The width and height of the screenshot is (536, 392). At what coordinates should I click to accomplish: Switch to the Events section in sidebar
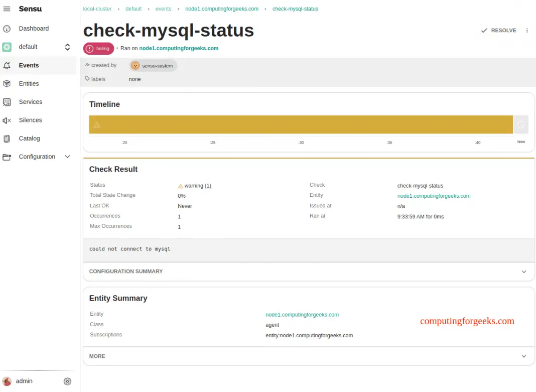pyautogui.click(x=29, y=65)
